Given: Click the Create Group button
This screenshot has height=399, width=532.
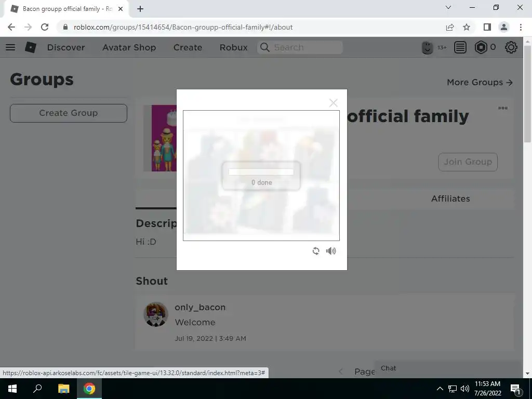Looking at the screenshot, I should click(69, 113).
